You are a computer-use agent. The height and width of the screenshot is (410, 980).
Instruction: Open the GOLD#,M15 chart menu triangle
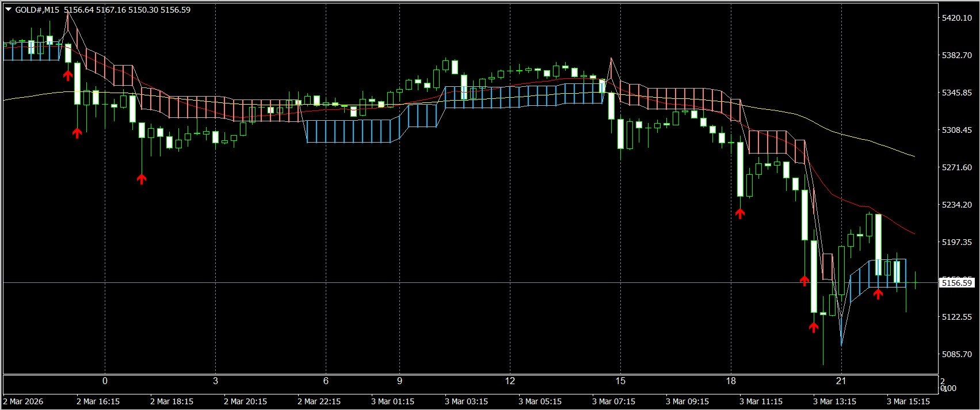point(8,10)
